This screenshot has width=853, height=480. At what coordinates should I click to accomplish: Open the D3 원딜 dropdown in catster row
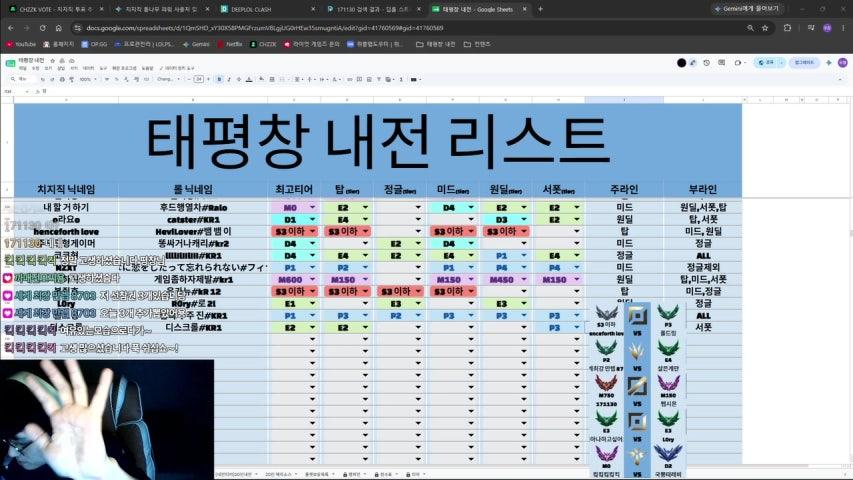(x=524, y=219)
